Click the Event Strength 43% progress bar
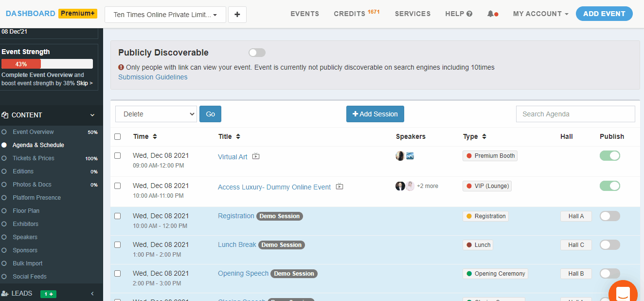This screenshot has width=644, height=301. [47, 64]
